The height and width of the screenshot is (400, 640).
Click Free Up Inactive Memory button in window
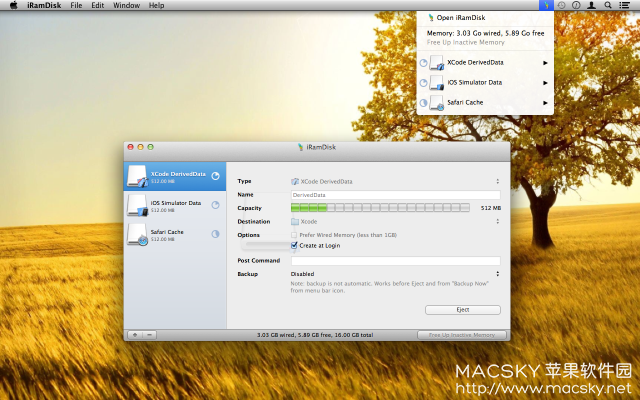coord(462,335)
